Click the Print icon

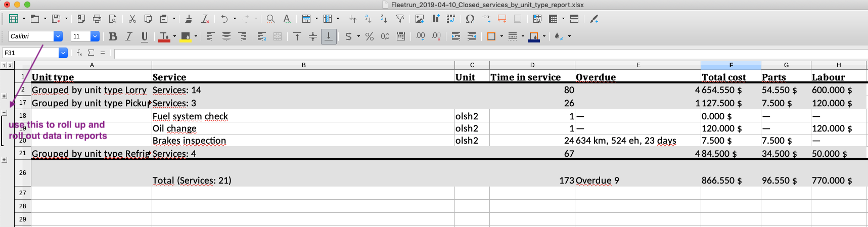tap(97, 19)
